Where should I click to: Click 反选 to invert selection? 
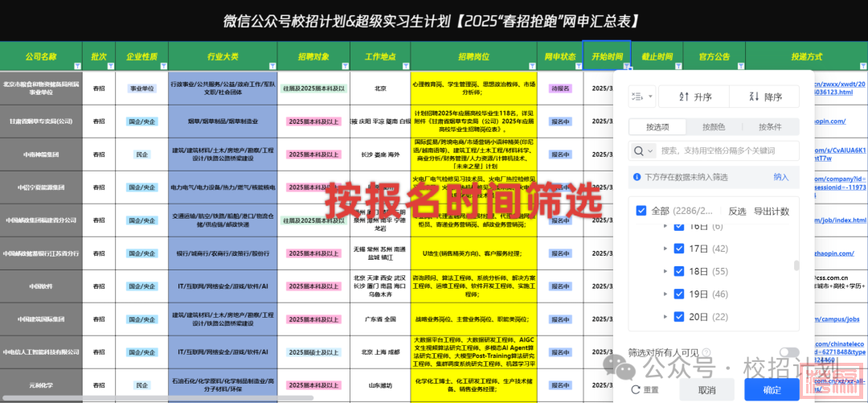click(737, 212)
